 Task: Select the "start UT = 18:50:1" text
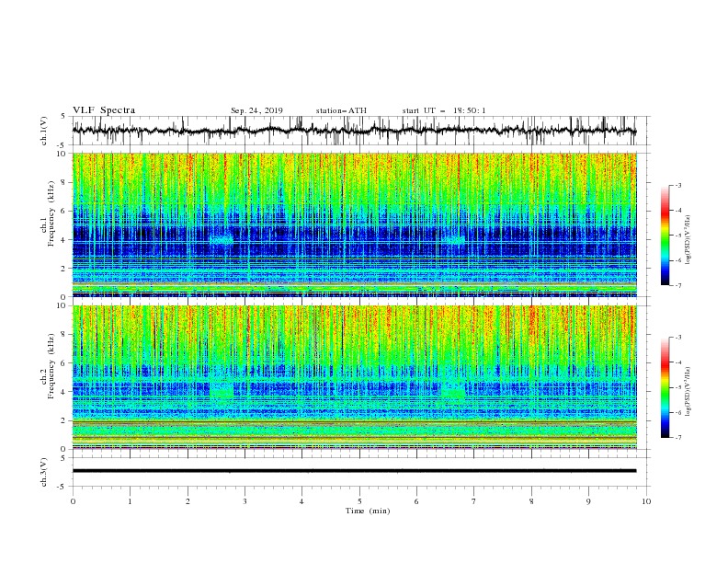tap(444, 110)
